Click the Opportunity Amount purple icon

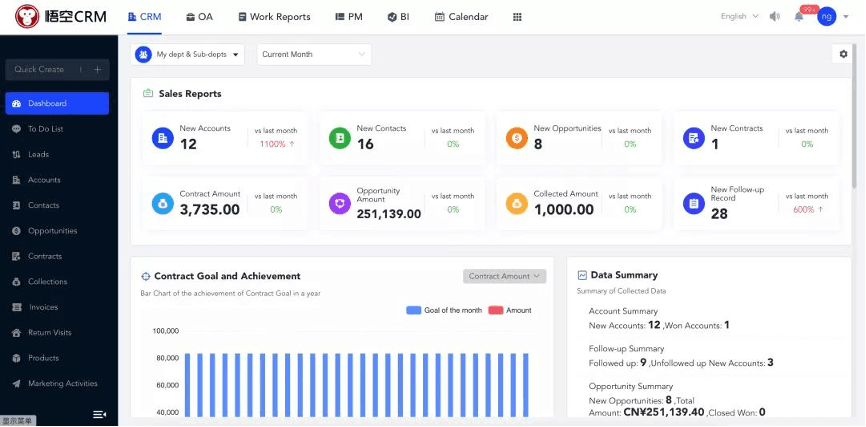tap(340, 204)
